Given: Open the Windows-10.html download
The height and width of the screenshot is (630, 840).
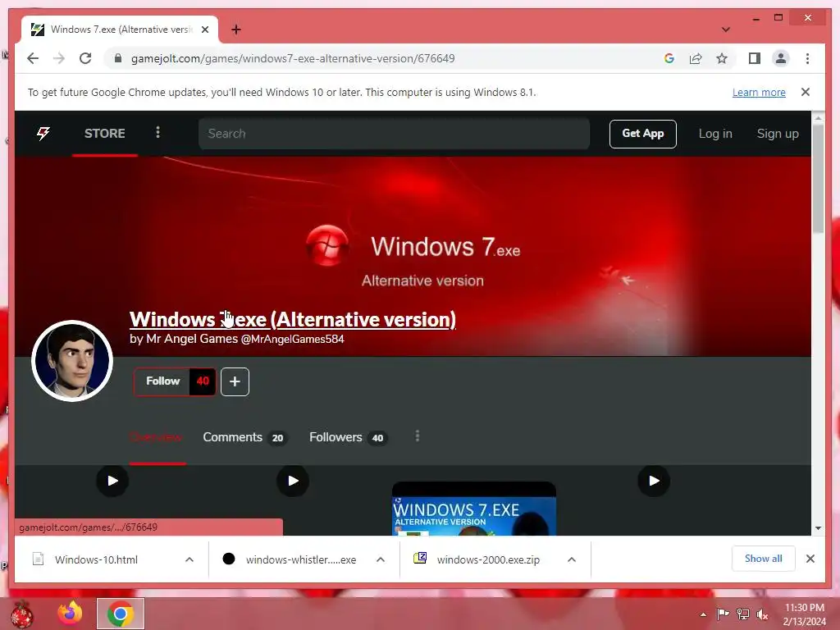Looking at the screenshot, I should 97,559.
